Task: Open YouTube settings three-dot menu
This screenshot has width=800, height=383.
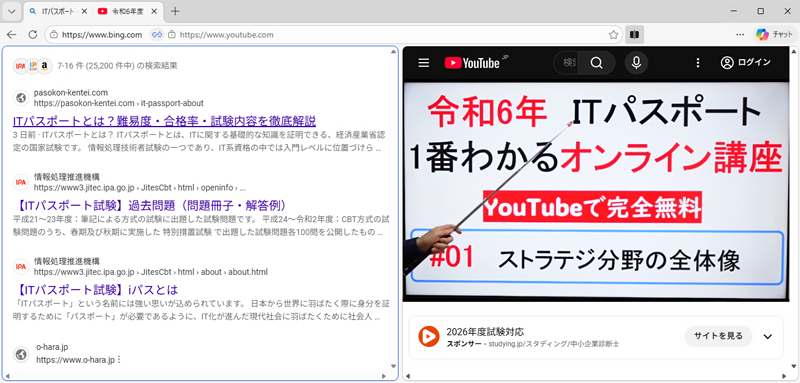Action: click(698, 63)
